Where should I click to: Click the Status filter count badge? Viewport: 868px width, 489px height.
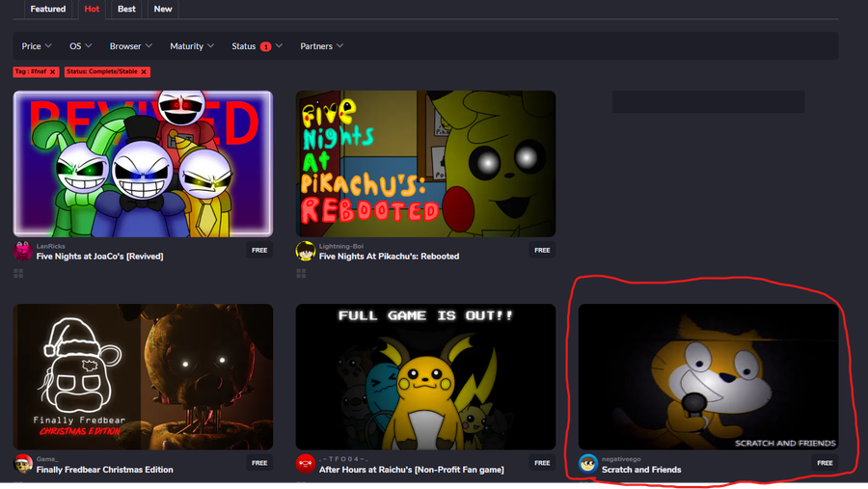[x=266, y=46]
